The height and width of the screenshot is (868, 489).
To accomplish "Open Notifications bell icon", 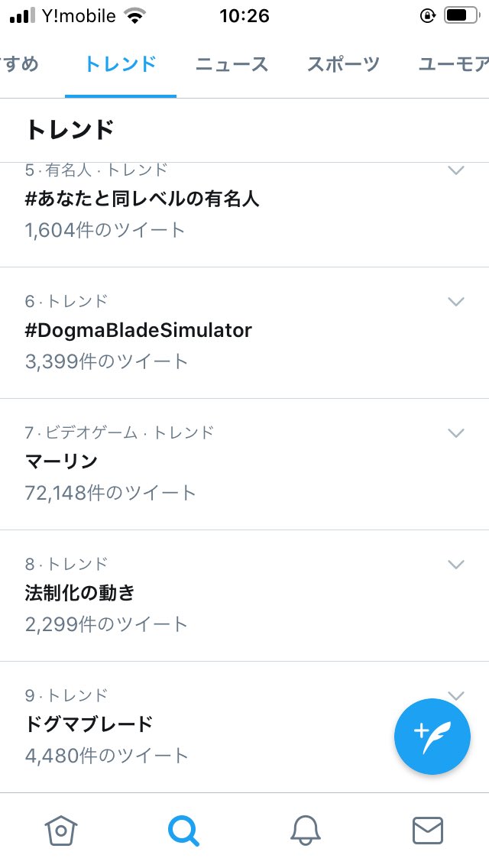I will point(306,831).
